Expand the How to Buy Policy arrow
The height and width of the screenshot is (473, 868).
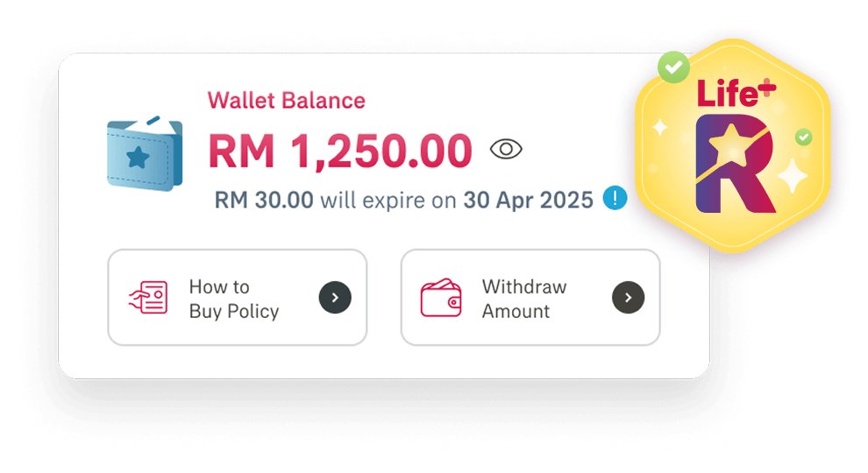(335, 298)
